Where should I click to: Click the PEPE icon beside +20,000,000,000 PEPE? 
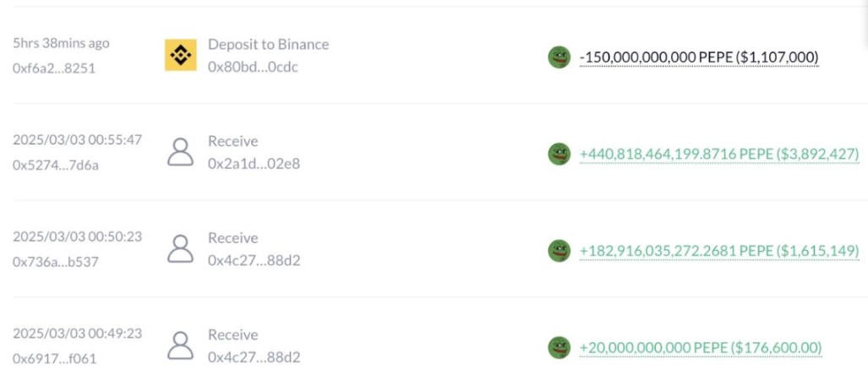click(560, 348)
